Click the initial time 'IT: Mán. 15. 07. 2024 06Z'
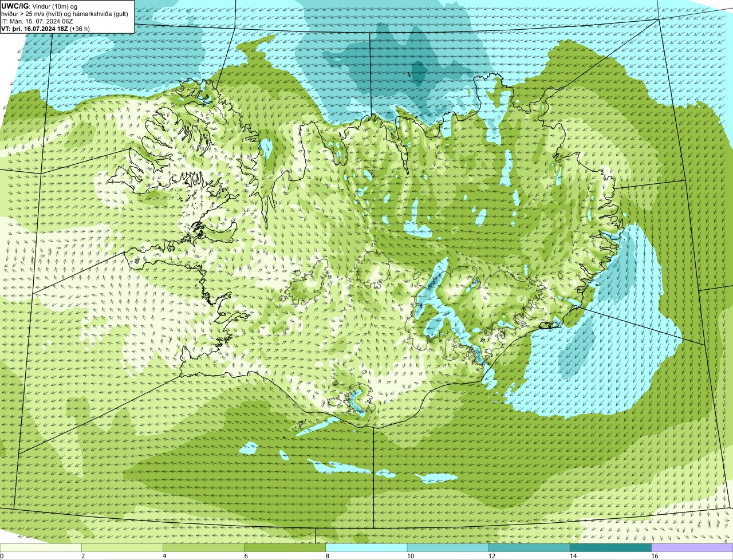Image resolution: width=733 pixels, height=560 pixels. pos(37,21)
